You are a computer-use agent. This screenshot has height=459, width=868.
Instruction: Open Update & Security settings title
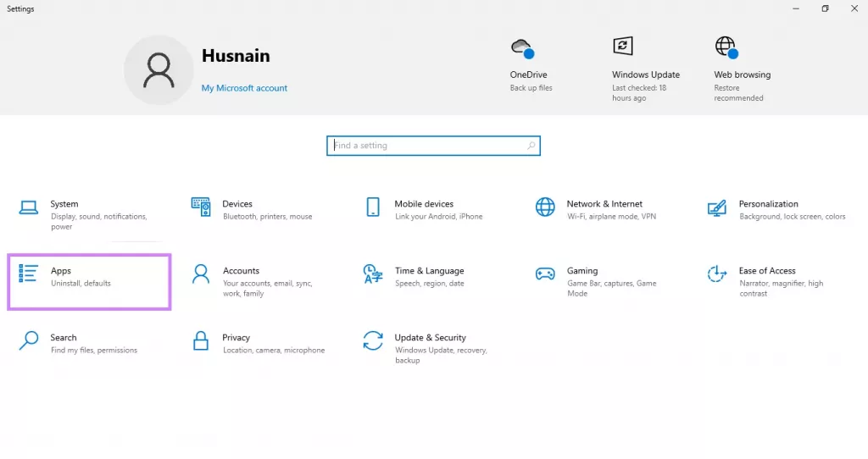pos(430,337)
